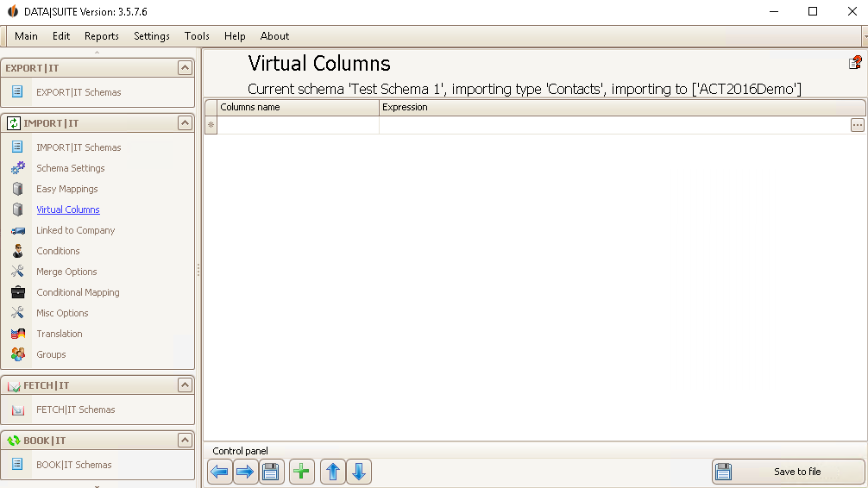The height and width of the screenshot is (488, 868).
Task: Open Translation in sidebar
Action: (x=60, y=334)
